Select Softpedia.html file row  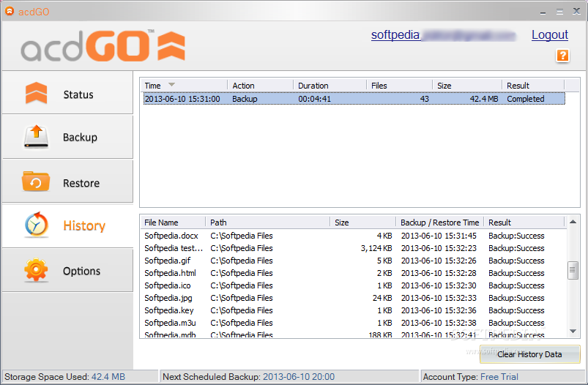click(354, 273)
